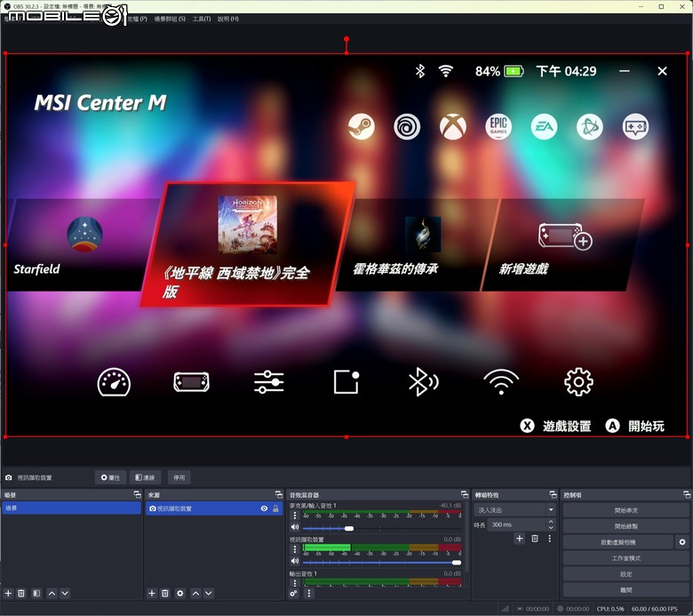The image size is (693, 616).
Task: Open transition three-dot properties menu
Action: tap(550, 539)
